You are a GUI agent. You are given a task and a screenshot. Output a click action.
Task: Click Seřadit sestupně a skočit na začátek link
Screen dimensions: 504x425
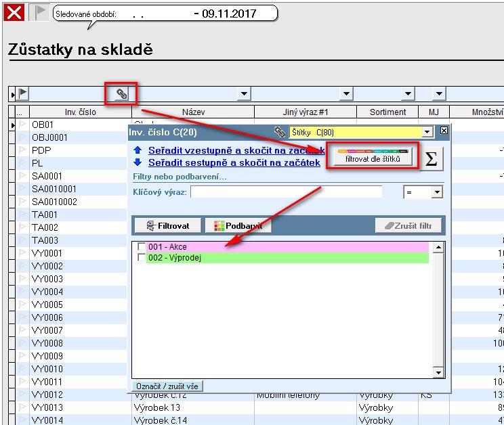pos(234,162)
